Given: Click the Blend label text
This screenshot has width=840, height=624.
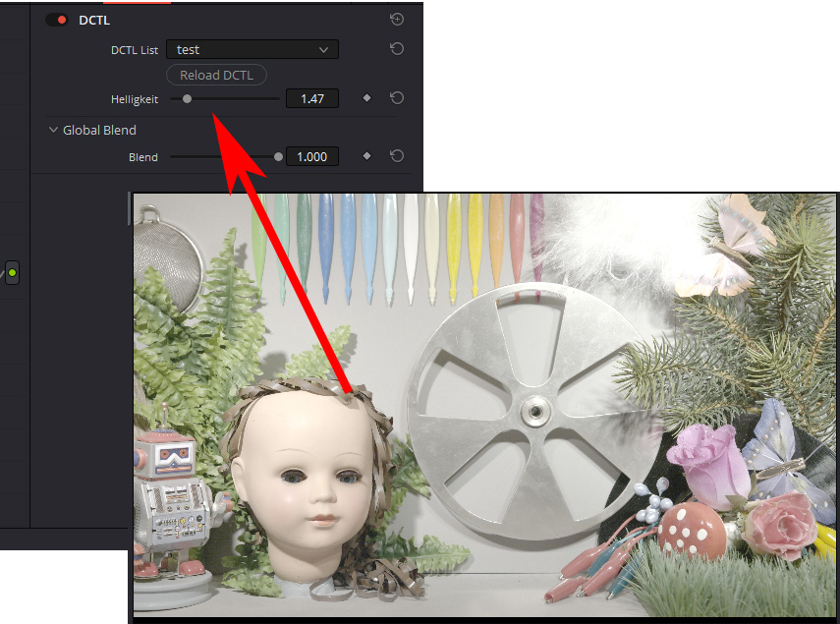Looking at the screenshot, I should pyautogui.click(x=143, y=157).
